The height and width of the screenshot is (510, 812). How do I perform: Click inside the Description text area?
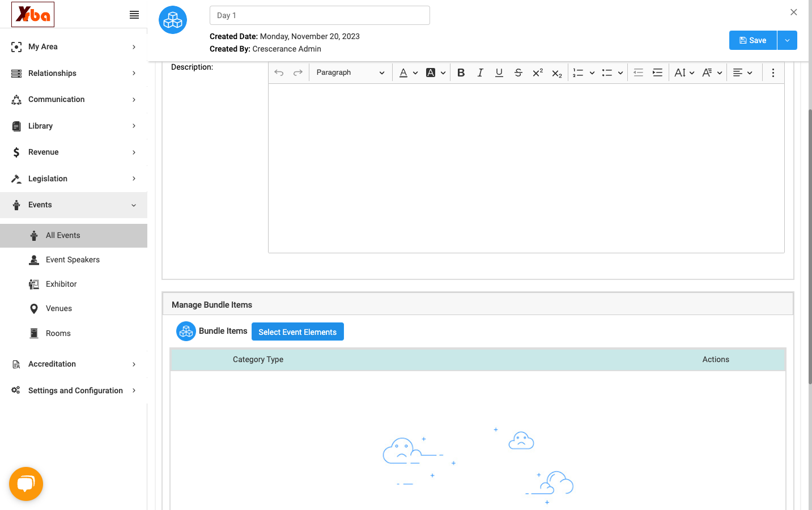click(x=526, y=168)
